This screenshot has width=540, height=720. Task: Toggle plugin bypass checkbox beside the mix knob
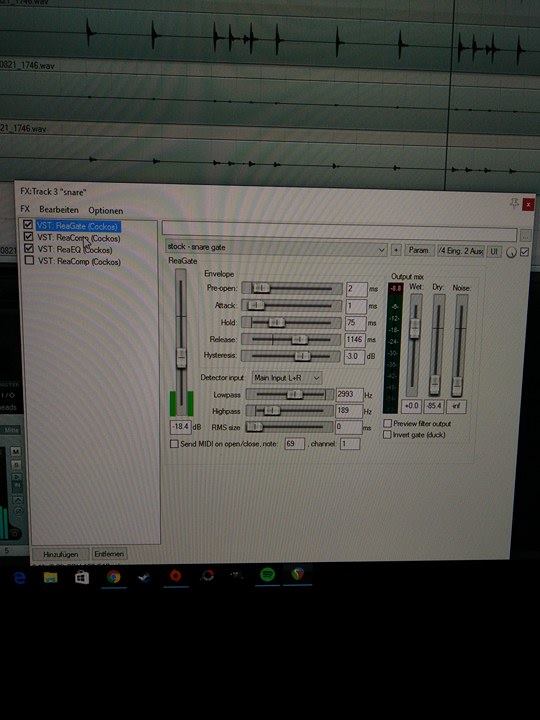(524, 252)
